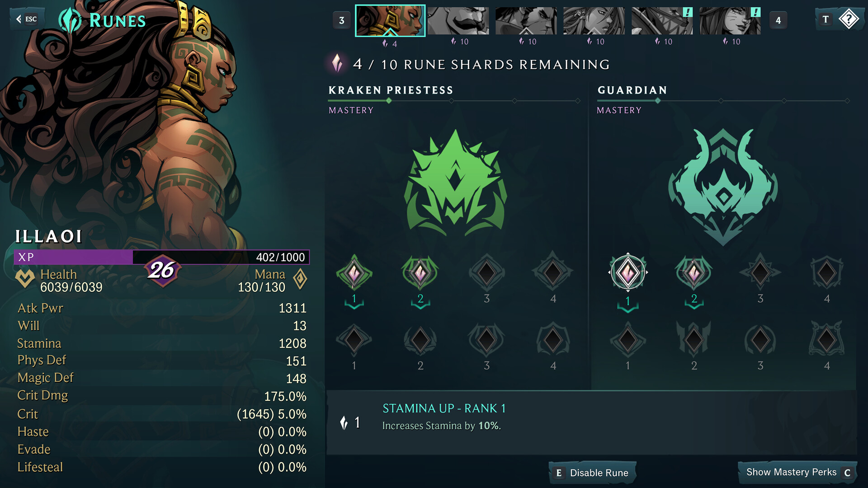Click the Illaoi XP progress bar
This screenshot has height=488, width=868.
(x=162, y=257)
